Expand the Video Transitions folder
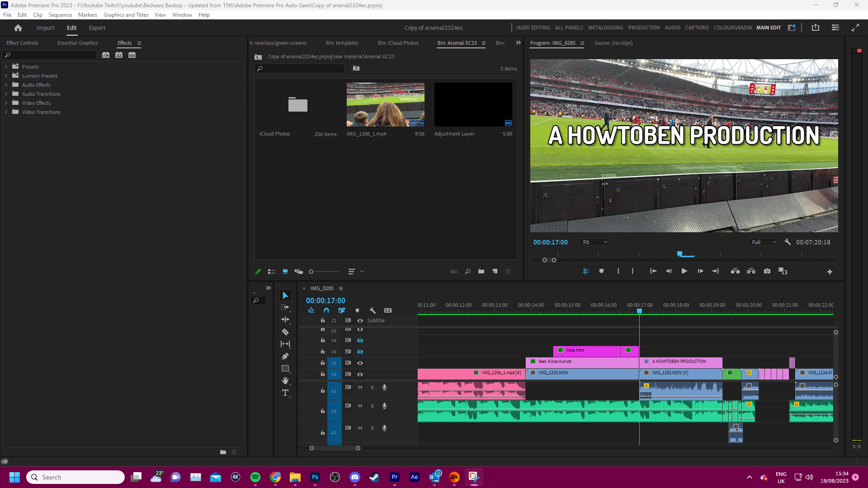Image resolution: width=868 pixels, height=488 pixels. coord(6,112)
